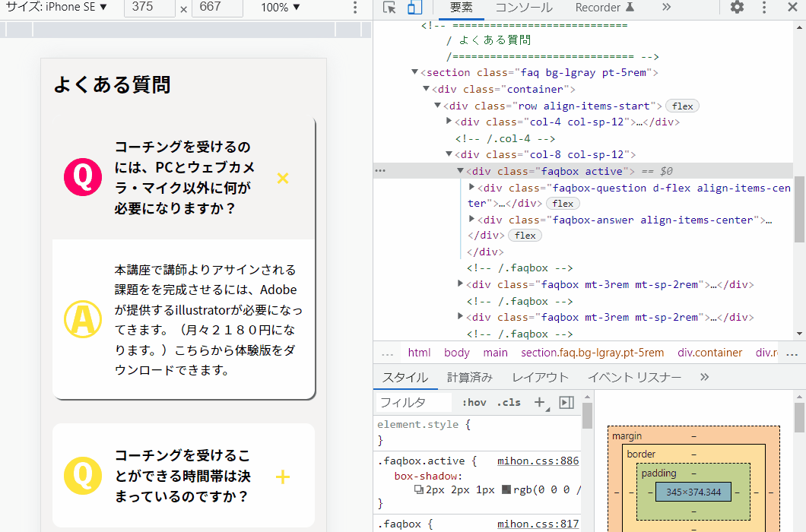Viewport: 806px width, 532px height.
Task: Switch to the コンソール tab
Action: point(524,8)
